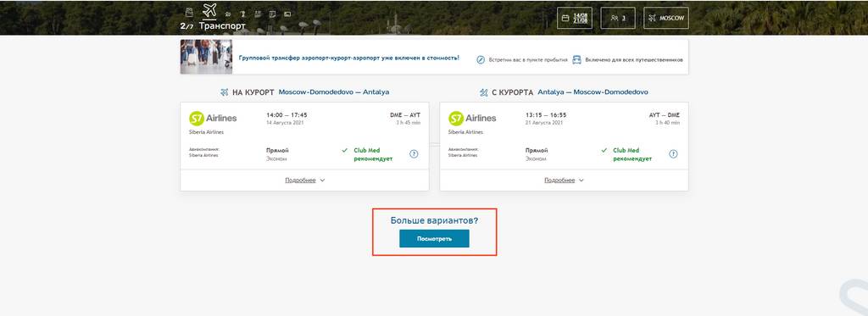Click the route text 'Antalya — Moscow-Domodedovo'
This screenshot has height=316, width=868.
pos(593,91)
